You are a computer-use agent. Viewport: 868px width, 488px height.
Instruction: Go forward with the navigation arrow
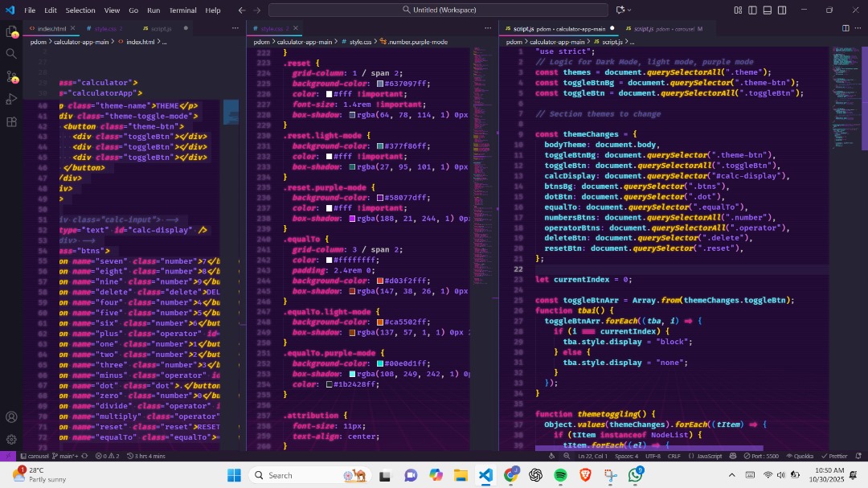257,10
